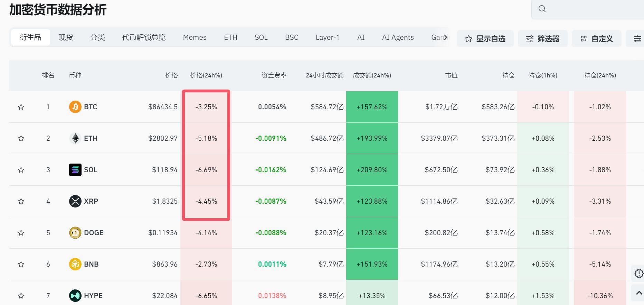The width and height of the screenshot is (644, 305).
Task: Toggle favorite star for SOL row
Action: click(21, 170)
